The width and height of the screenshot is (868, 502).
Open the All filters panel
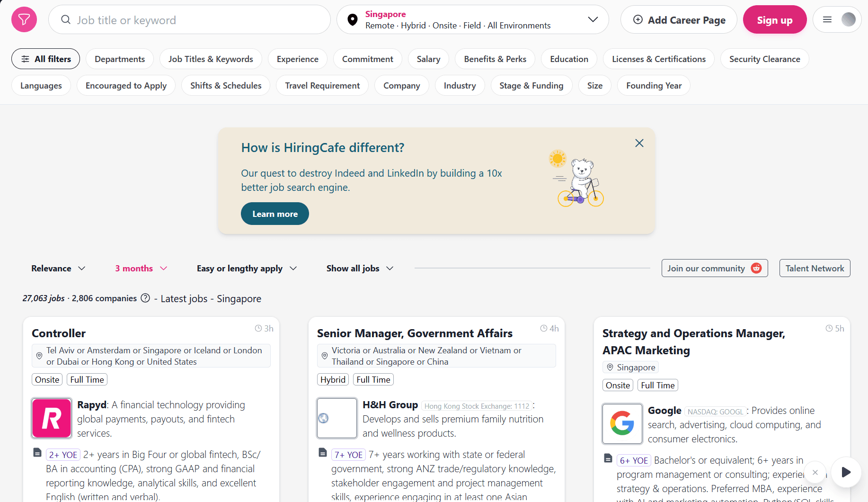(45, 59)
